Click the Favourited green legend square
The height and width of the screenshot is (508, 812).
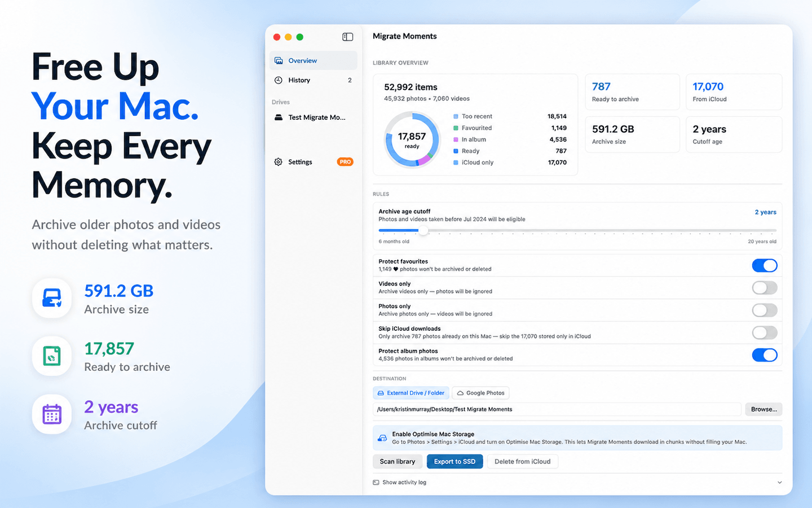point(456,128)
